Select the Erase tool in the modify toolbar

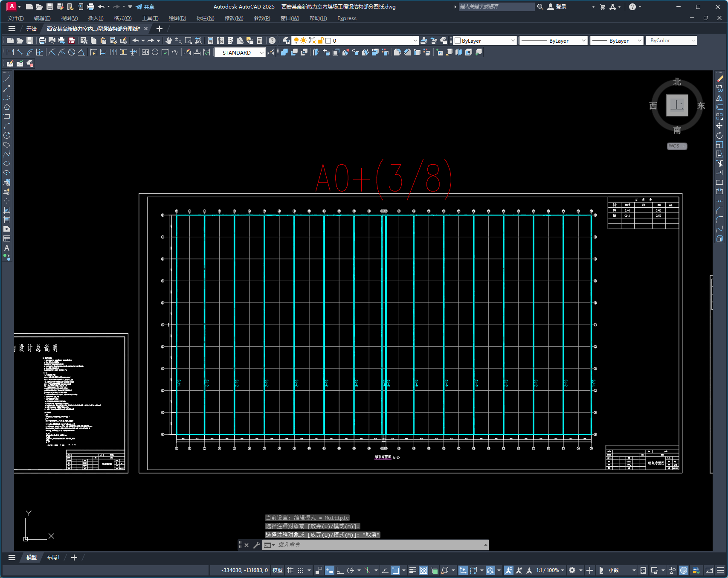click(x=719, y=79)
